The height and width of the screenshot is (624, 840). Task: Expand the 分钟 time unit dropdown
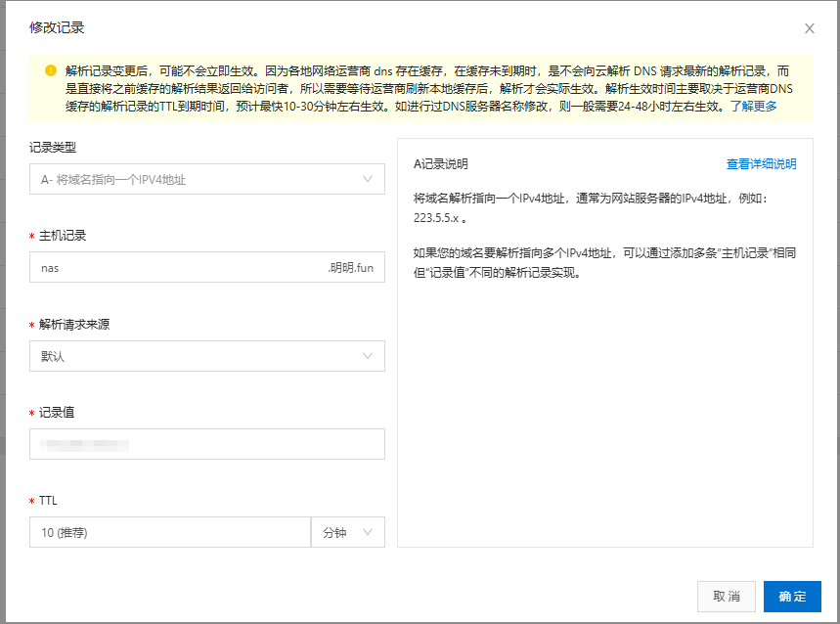click(x=348, y=532)
